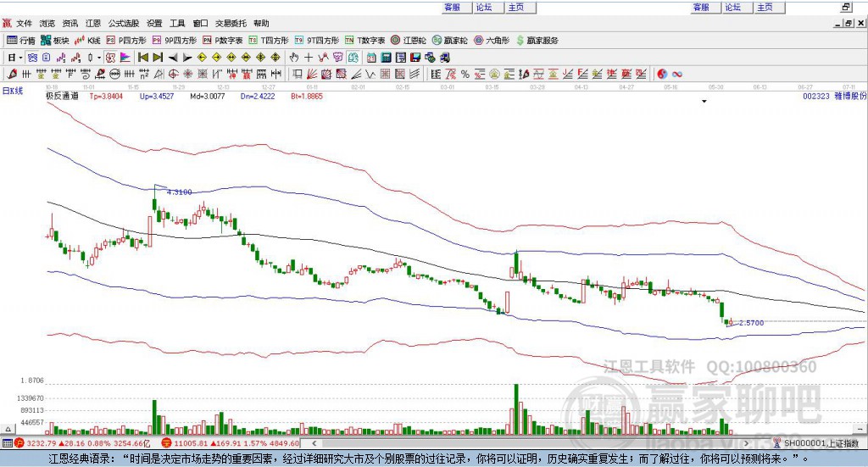Toggle the crosshair cursor tool
This screenshot has width=868, height=467.
(309, 58)
